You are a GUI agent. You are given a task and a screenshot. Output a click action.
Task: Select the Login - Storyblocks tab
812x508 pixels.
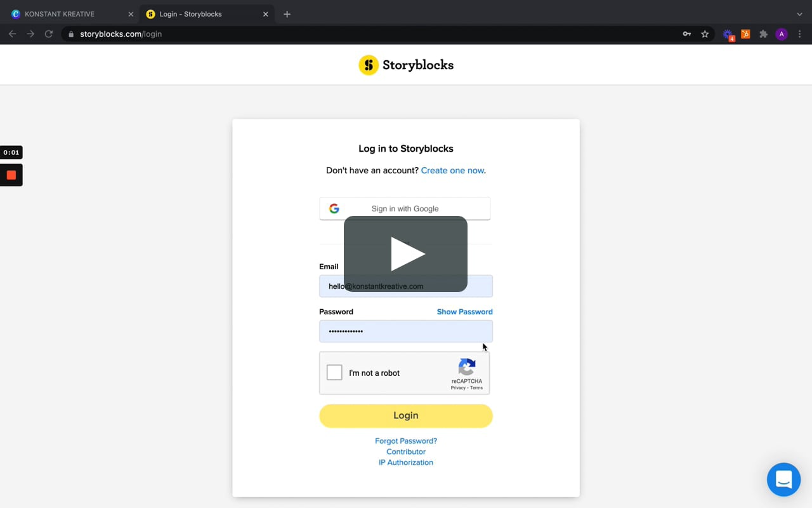206,14
